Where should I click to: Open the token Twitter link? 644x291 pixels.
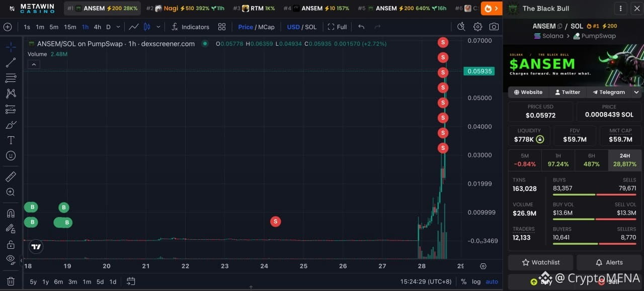(567, 92)
